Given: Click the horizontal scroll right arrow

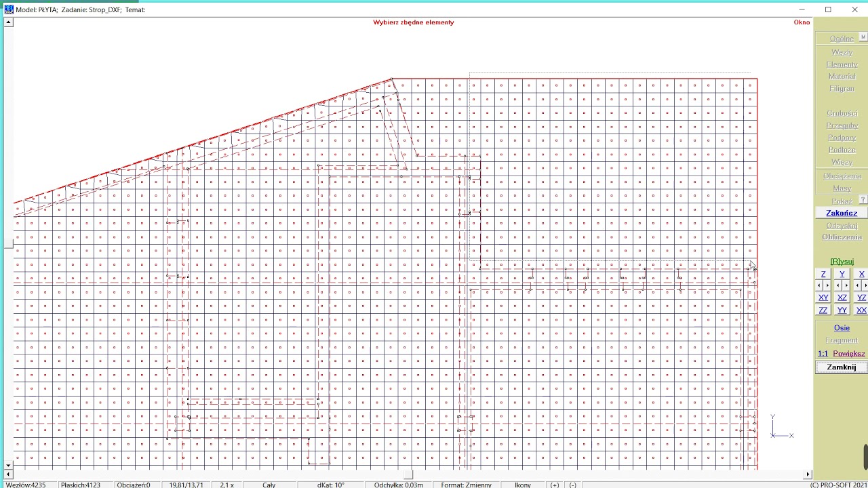Looking at the screenshot, I should (807, 474).
